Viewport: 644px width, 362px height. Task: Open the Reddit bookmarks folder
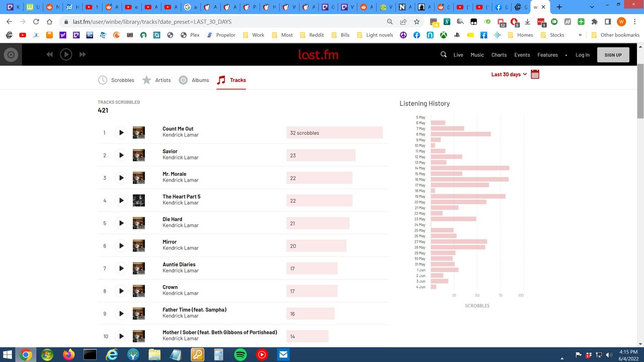311,35
